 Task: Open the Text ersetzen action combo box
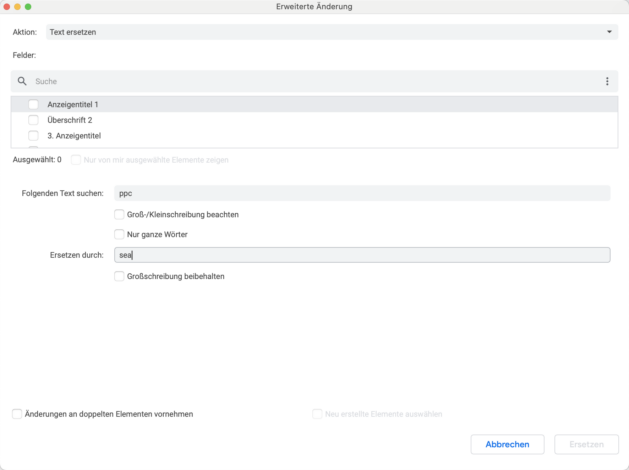click(x=332, y=32)
